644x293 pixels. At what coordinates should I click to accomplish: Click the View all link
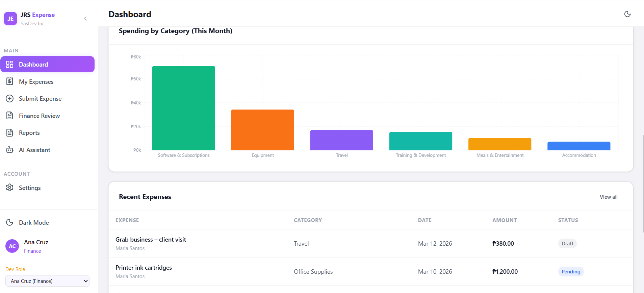[x=609, y=197]
